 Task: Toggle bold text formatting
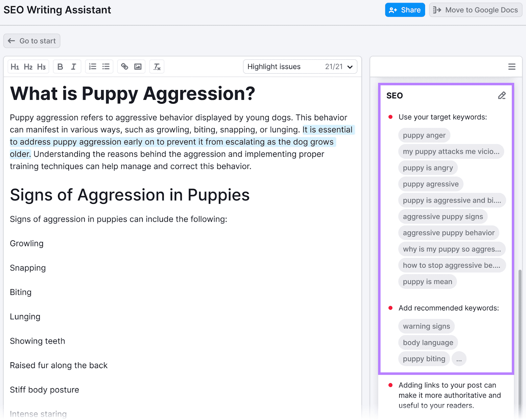(60, 66)
